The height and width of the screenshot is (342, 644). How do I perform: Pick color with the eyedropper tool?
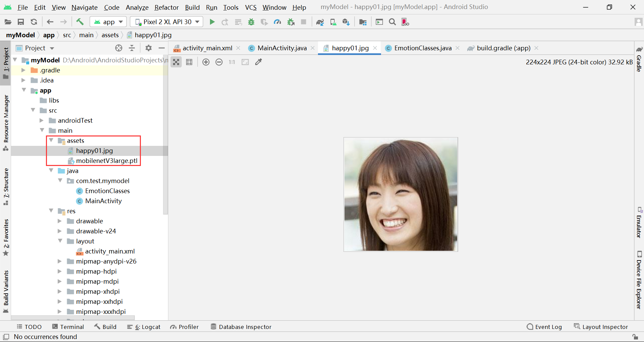(258, 62)
